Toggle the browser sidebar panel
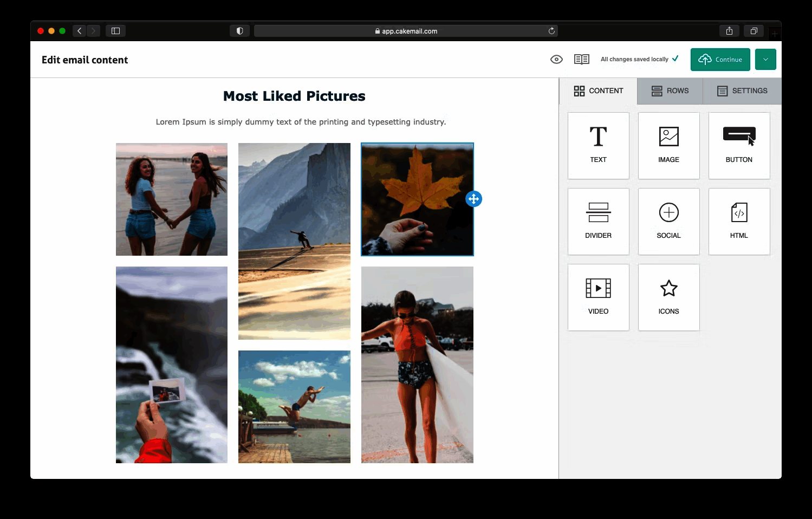812x519 pixels. coord(115,31)
